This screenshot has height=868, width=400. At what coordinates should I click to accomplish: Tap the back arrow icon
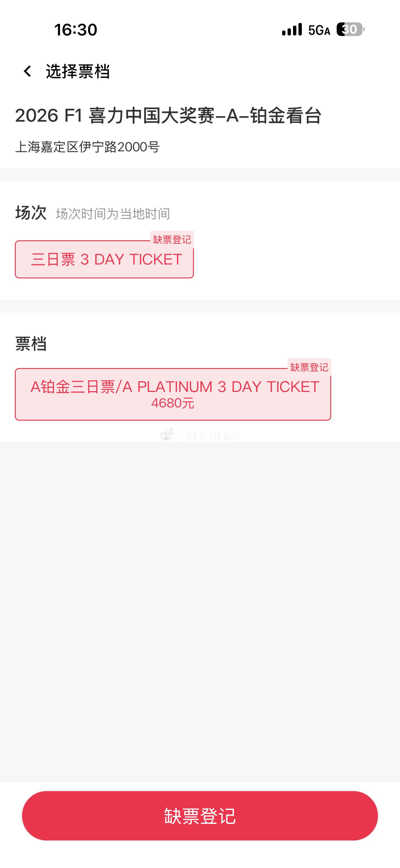point(27,71)
